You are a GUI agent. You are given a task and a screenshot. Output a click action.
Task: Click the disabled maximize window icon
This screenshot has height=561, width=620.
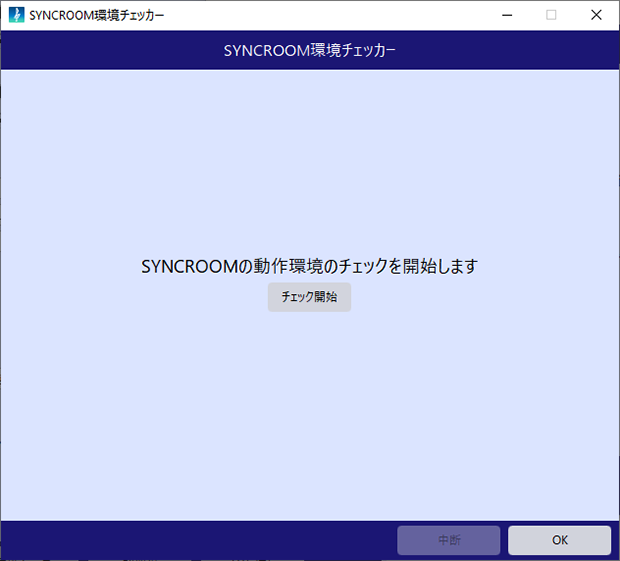click(x=551, y=15)
